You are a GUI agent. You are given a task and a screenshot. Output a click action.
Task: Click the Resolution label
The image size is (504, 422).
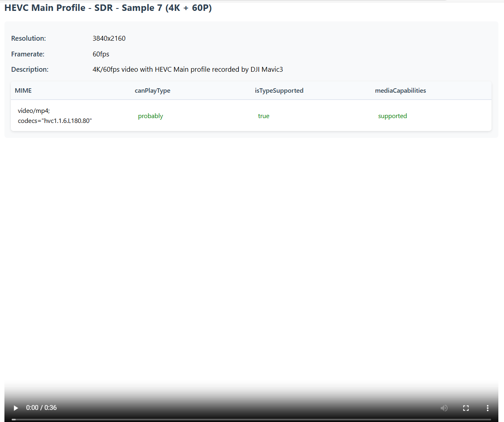click(29, 38)
